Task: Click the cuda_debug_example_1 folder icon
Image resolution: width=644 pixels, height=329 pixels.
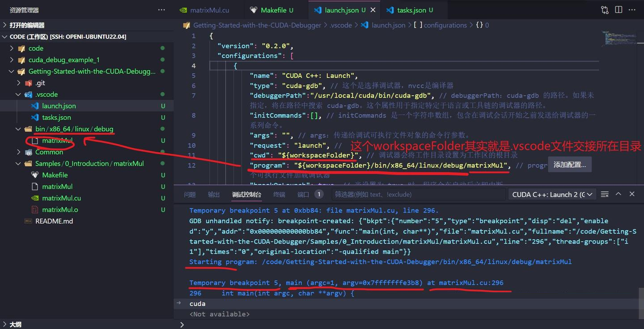Action: [x=21, y=60]
